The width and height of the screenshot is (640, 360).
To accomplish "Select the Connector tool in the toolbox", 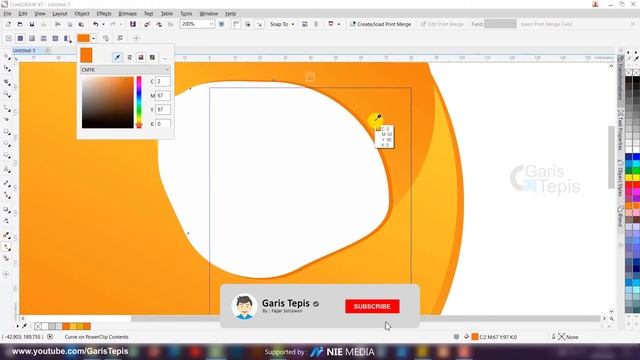I will pyautogui.click(x=7, y=196).
